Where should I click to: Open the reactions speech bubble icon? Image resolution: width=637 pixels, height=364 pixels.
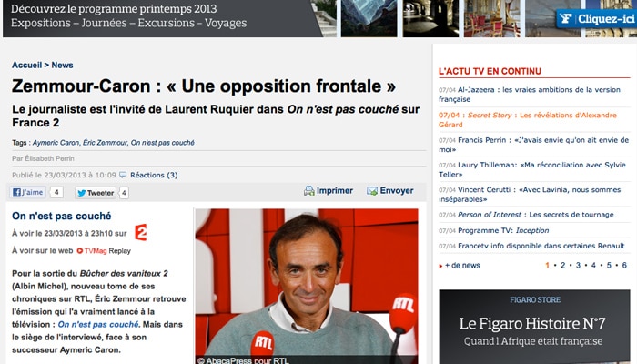click(x=123, y=175)
